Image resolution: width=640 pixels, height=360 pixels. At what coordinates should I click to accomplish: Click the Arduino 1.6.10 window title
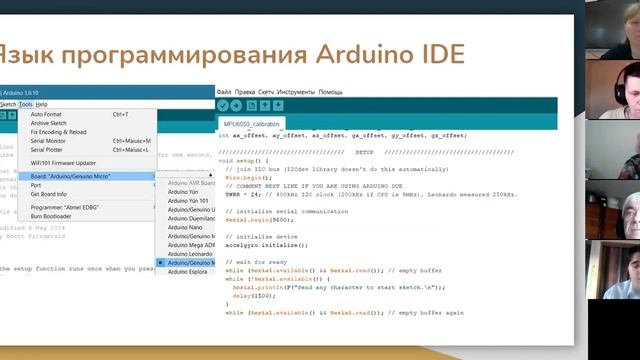pos(20,93)
